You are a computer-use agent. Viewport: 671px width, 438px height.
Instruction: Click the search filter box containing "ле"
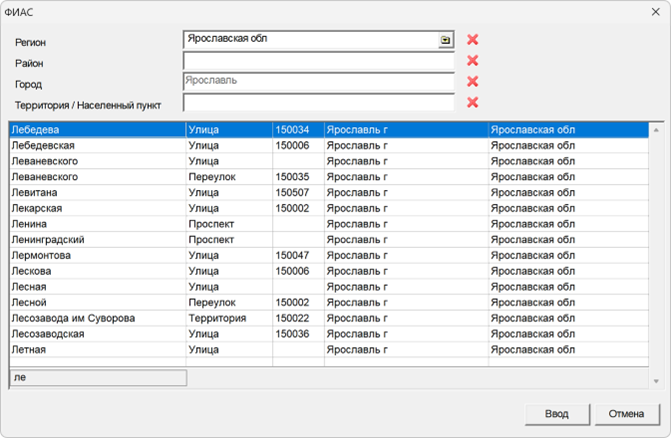[x=97, y=377]
